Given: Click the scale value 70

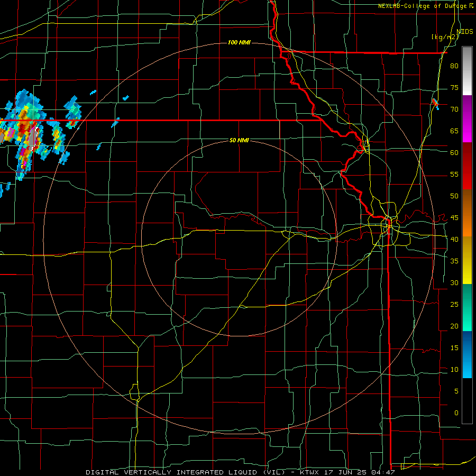Looking at the screenshot, I should 454,109.
